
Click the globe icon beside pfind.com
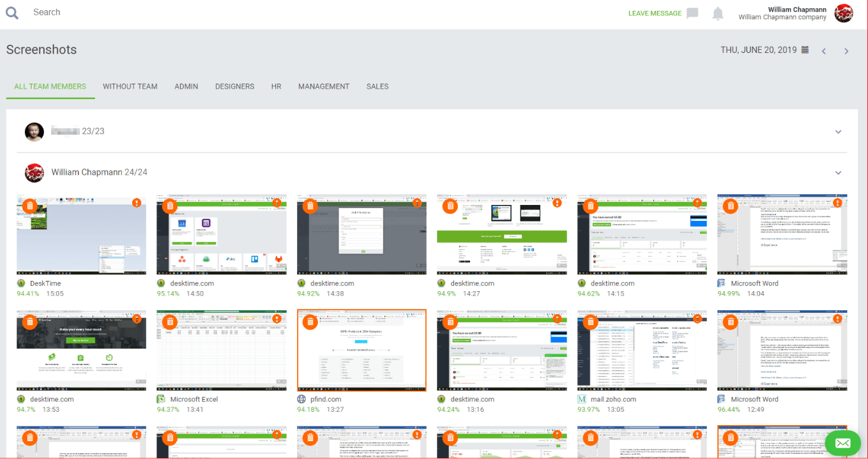[301, 399]
